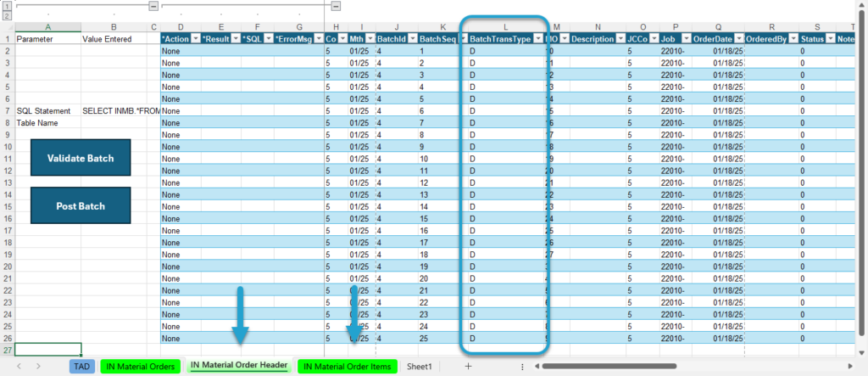This screenshot has height=376, width=868.
Task: Click the horizontal scrollbar thumb
Action: (x=609, y=366)
